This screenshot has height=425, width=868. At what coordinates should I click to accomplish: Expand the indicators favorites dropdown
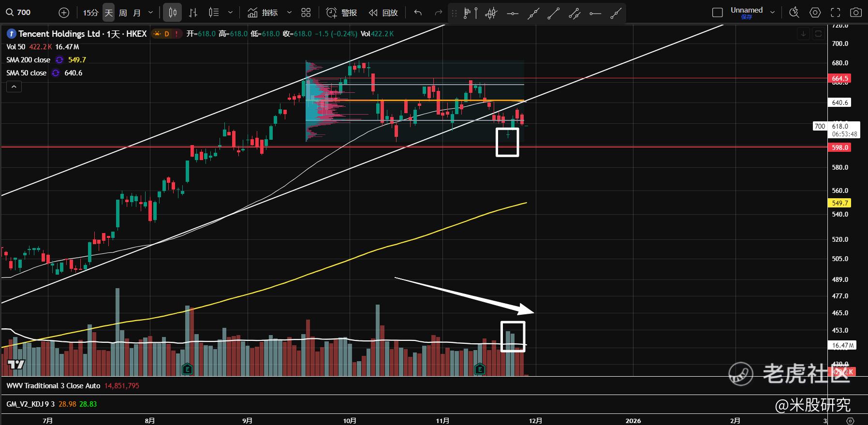[289, 13]
